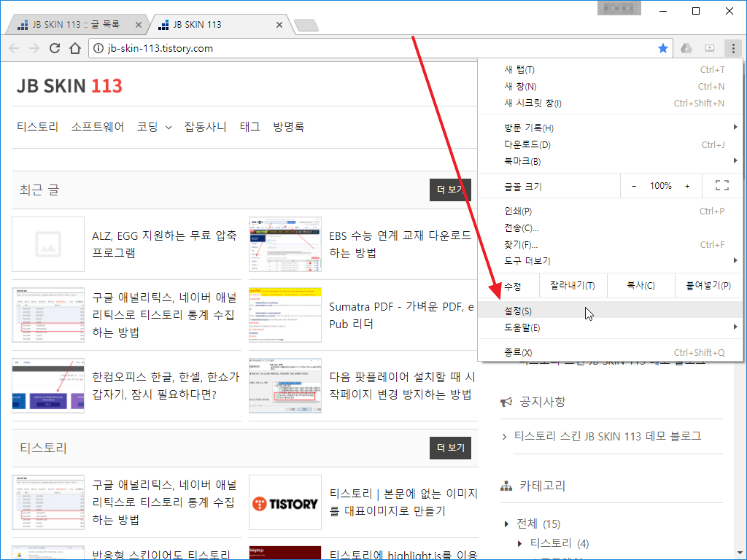Close the 'JB SKIN 113 :: 글 목록' tab
The height and width of the screenshot is (560, 747).
tap(138, 25)
